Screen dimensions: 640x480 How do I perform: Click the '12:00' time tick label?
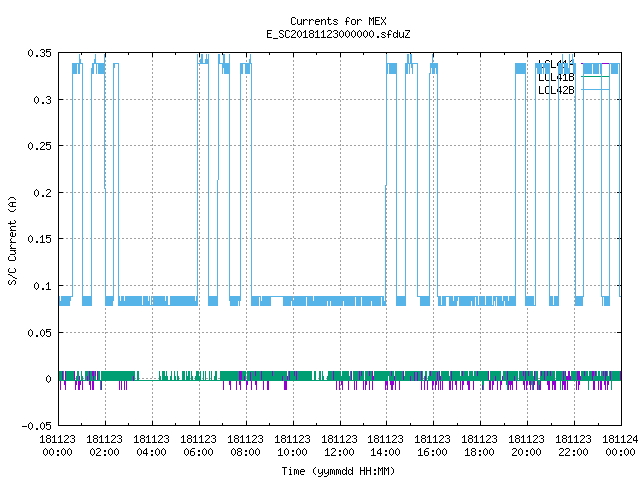click(x=339, y=452)
